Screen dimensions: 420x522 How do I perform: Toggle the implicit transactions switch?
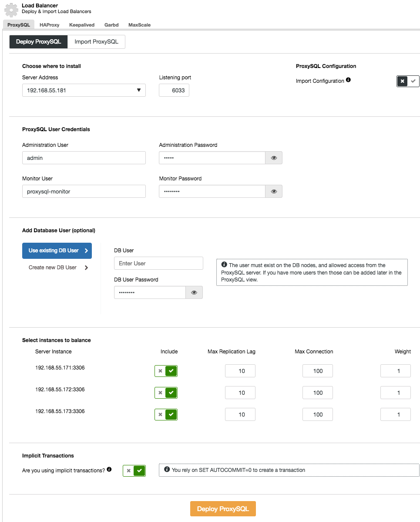tap(134, 471)
